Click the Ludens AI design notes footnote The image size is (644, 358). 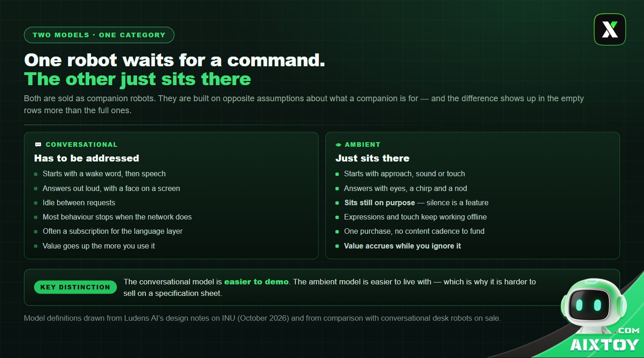click(262, 318)
